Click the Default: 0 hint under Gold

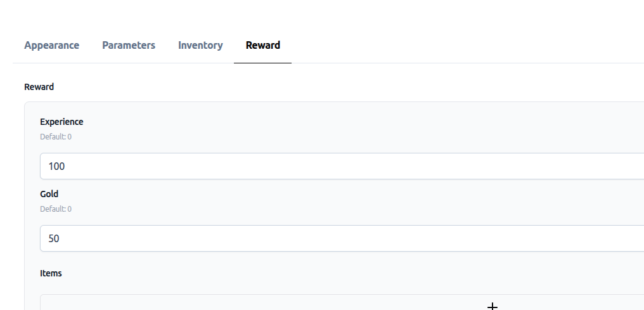[56, 209]
